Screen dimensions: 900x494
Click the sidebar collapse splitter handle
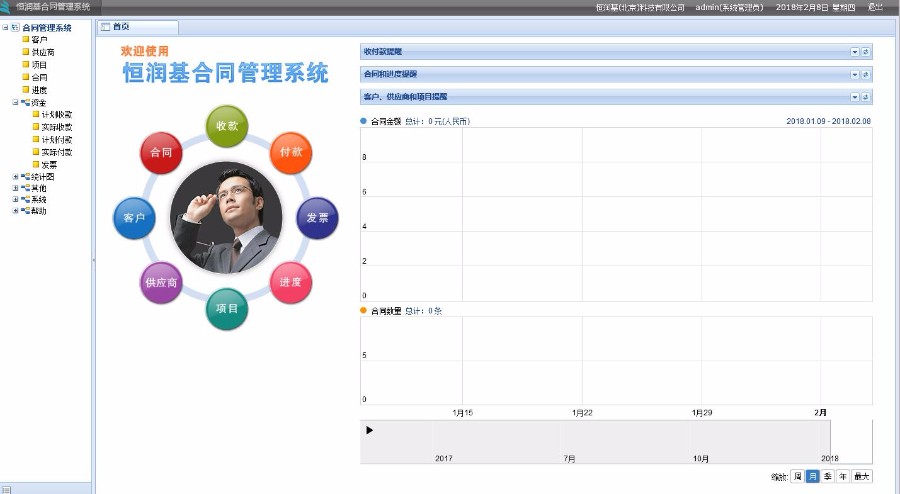point(94,260)
